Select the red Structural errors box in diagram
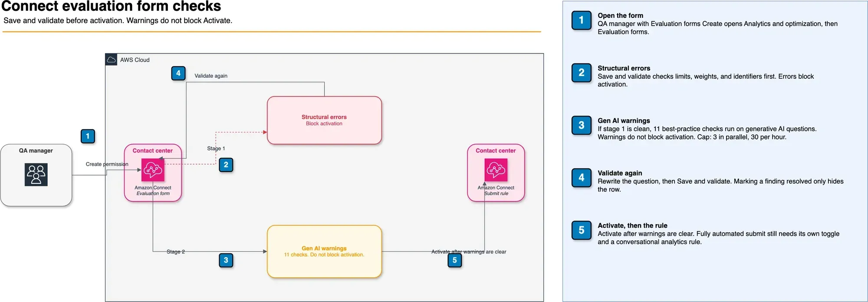The height and width of the screenshot is (302, 868). pos(324,120)
